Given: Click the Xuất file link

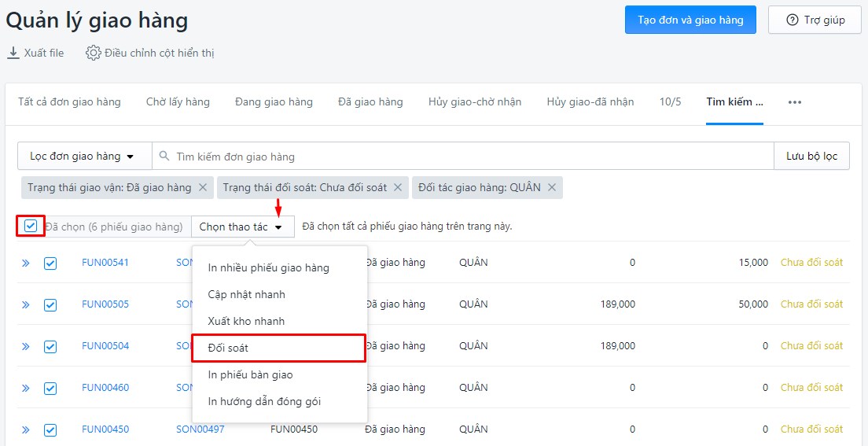Looking at the screenshot, I should coord(35,53).
